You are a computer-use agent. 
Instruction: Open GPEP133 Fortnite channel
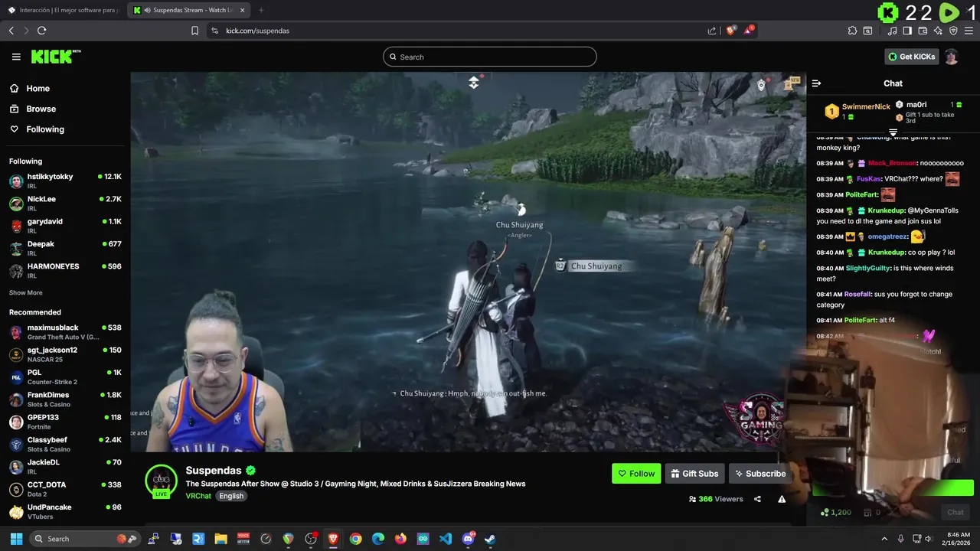65,422
